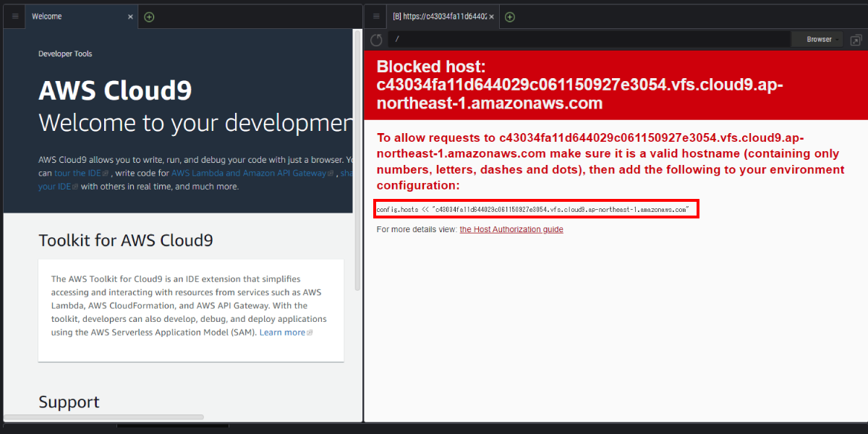The width and height of the screenshot is (868, 434).
Task: Open the Browser preview type dropdown
Action: click(x=817, y=39)
